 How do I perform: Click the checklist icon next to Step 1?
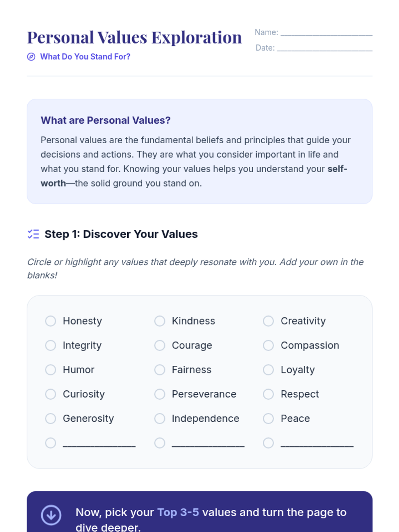33,234
